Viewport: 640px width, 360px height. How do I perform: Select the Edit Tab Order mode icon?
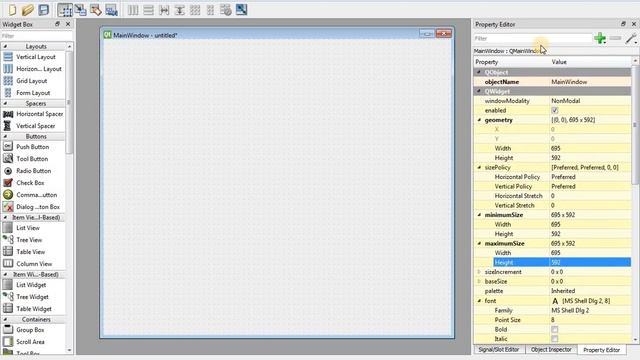coord(111,9)
